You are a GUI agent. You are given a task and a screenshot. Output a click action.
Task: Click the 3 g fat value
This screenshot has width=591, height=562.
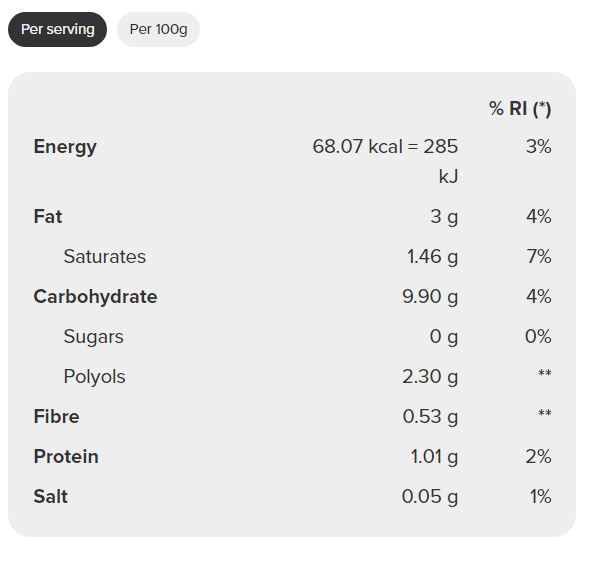(444, 217)
